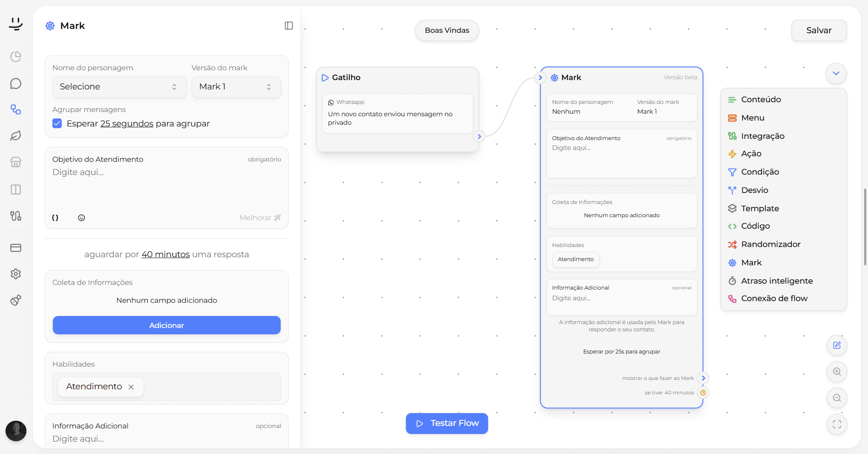
Task: Open the dashboard pie chart icon in sidebar
Action: (16, 57)
